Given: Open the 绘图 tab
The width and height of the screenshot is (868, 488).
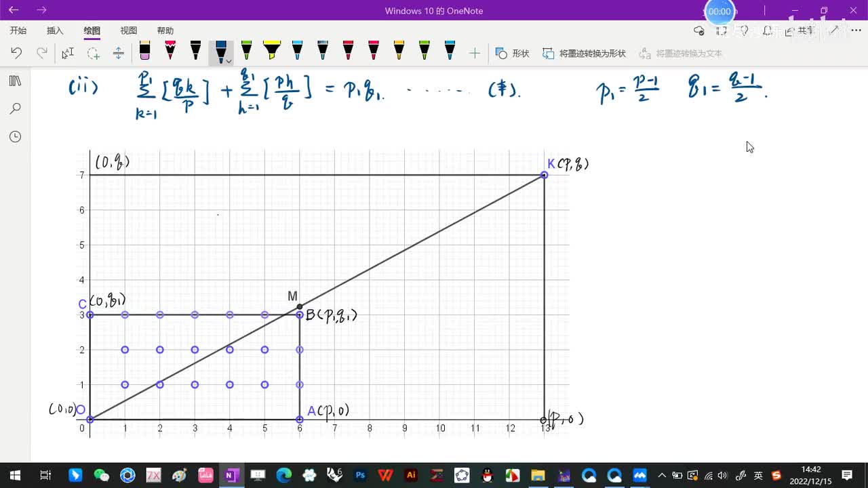Looking at the screenshot, I should [x=92, y=30].
